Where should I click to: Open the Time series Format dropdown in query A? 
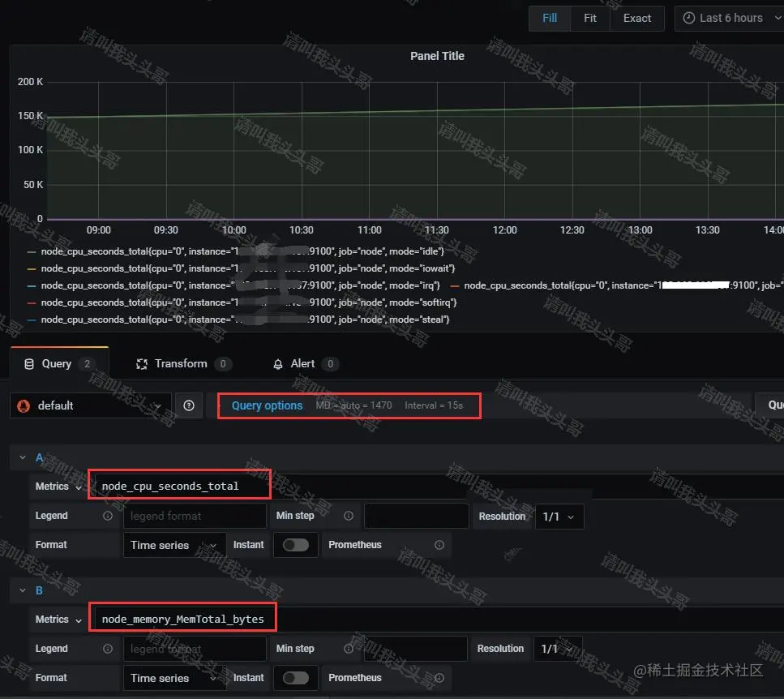tap(173, 545)
